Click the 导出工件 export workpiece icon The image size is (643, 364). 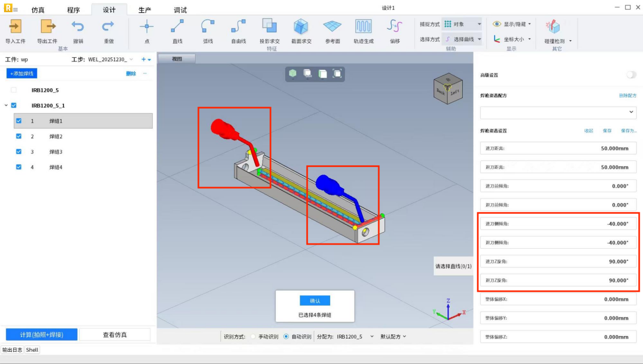47,26
